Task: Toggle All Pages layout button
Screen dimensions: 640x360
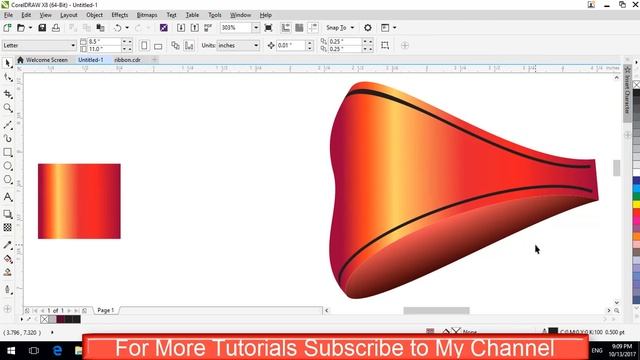Action: coord(175,45)
